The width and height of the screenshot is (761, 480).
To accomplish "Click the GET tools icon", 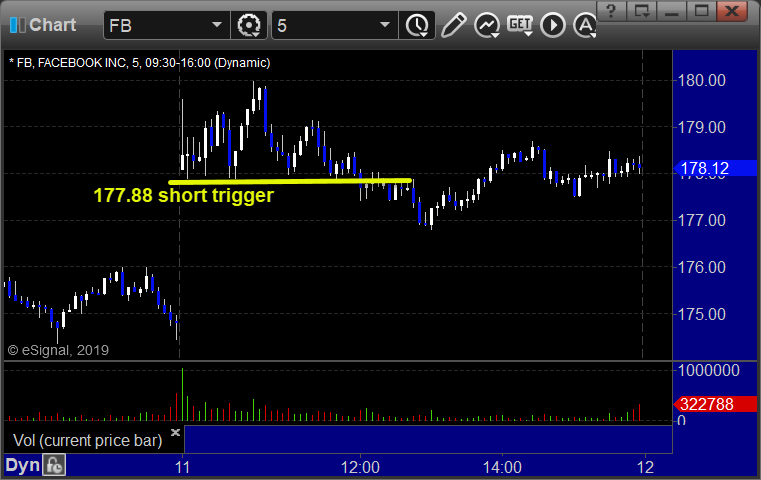I will point(520,24).
